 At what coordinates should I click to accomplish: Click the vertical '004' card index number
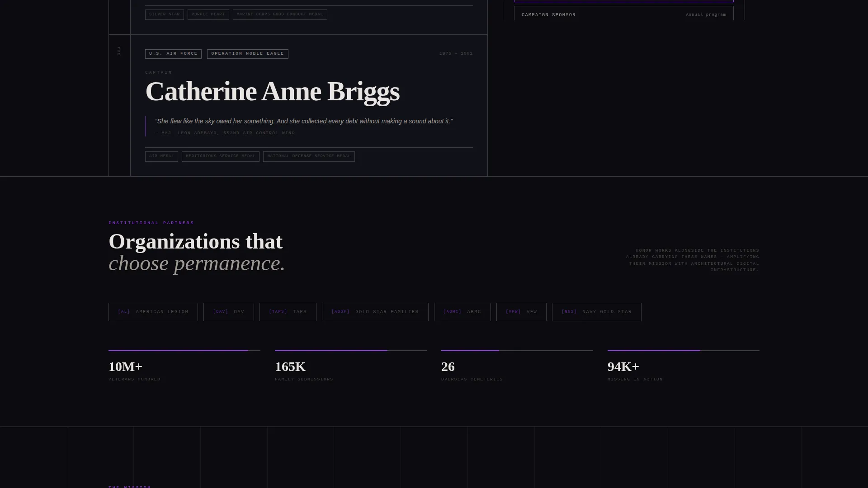coord(119,51)
